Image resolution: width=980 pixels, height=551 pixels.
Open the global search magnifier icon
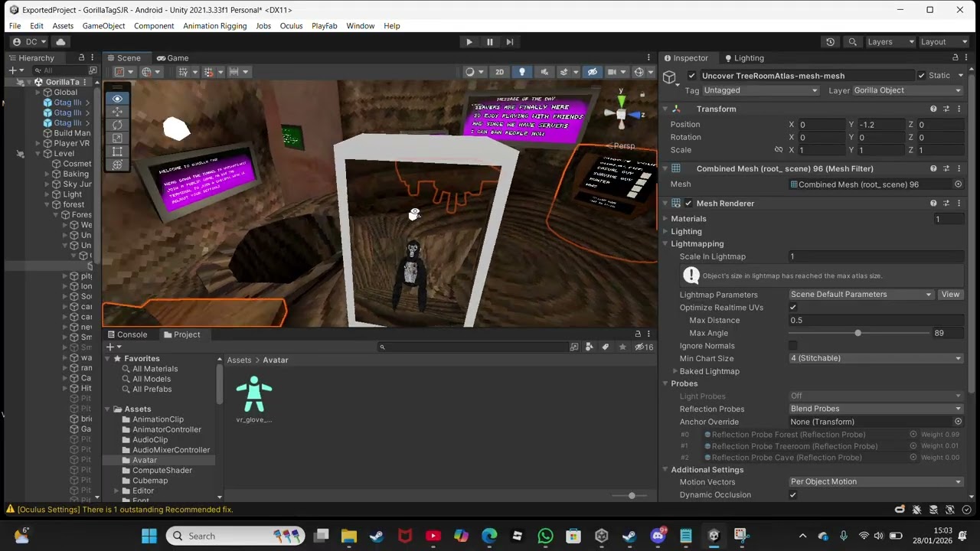point(852,41)
